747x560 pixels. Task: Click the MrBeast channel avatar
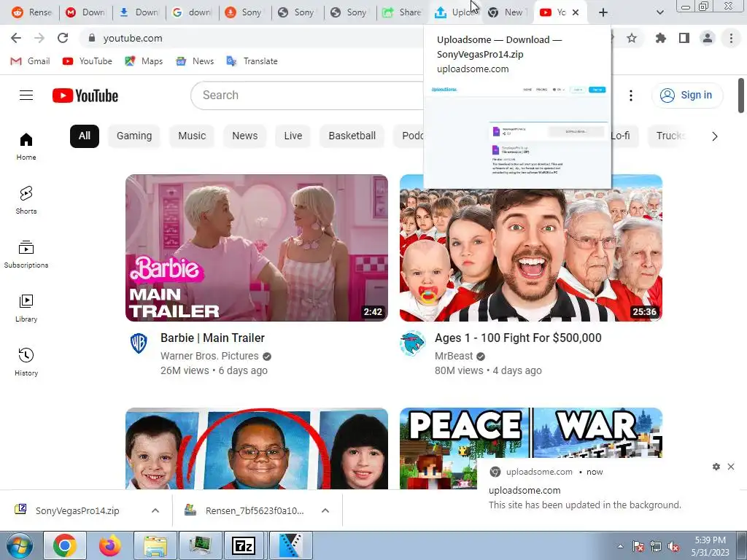coord(413,343)
